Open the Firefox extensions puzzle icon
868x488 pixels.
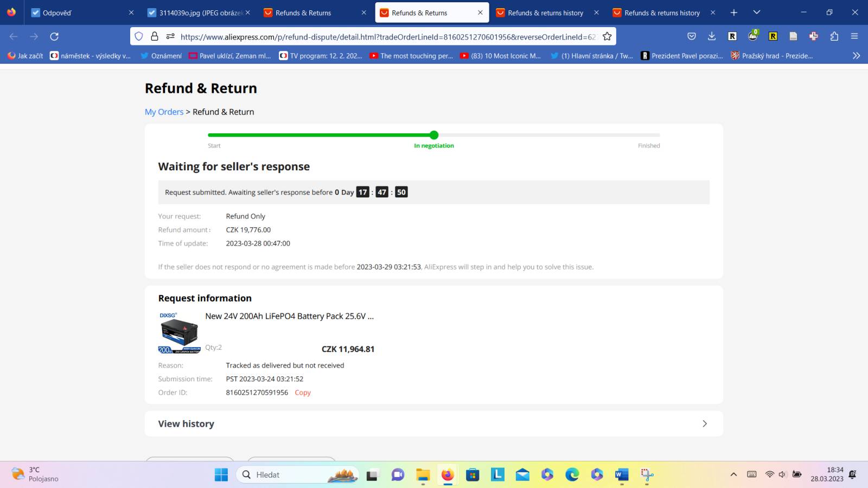coord(834,36)
